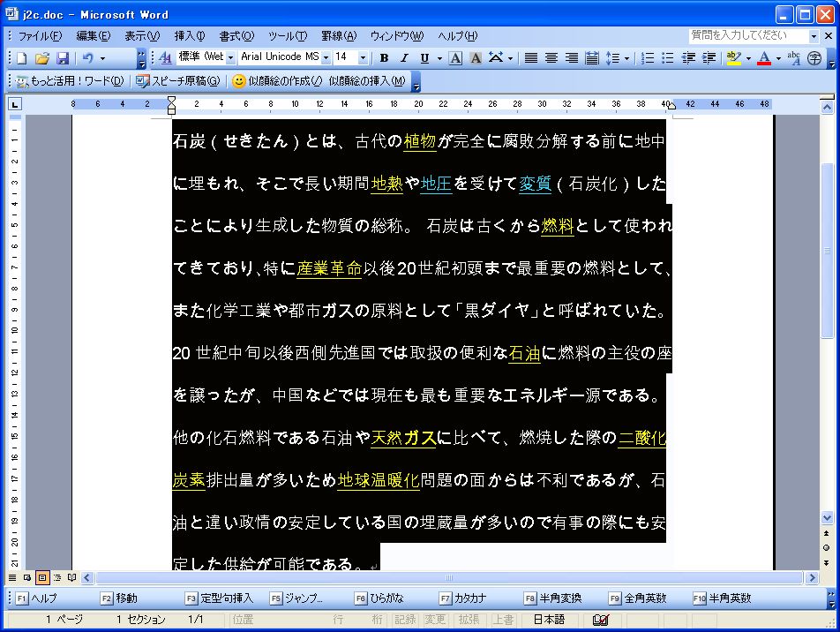Open the 罫線 (Table) menu
The image size is (840, 632).
338,36
